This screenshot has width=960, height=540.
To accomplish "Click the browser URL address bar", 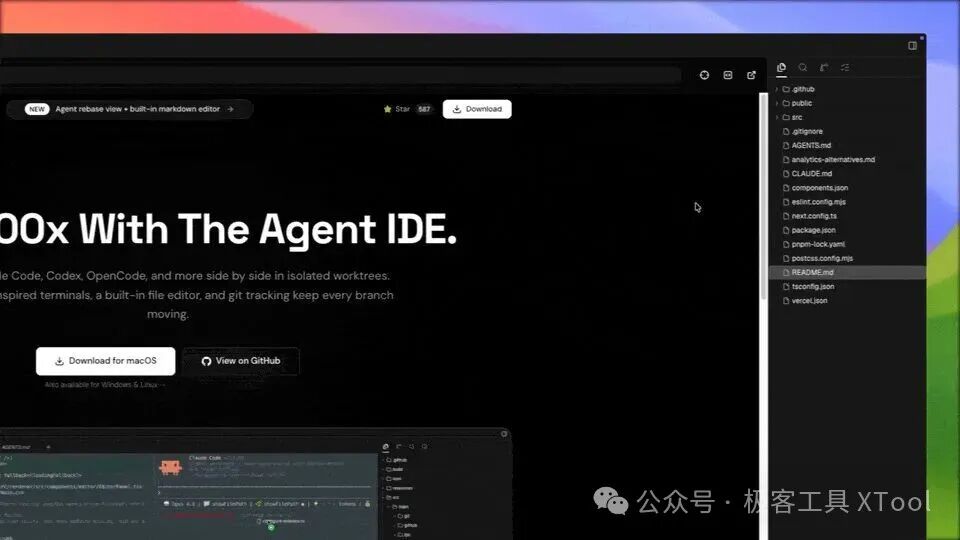I will click(x=340, y=75).
